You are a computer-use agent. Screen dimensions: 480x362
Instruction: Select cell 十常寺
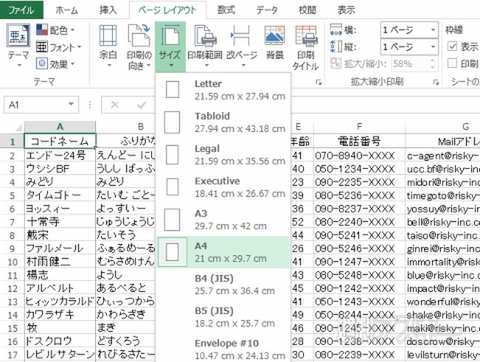[60, 222]
